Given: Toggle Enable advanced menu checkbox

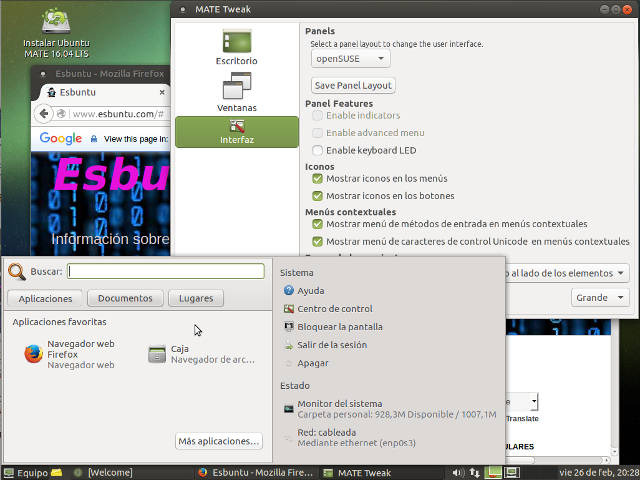Looking at the screenshot, I should point(317,133).
